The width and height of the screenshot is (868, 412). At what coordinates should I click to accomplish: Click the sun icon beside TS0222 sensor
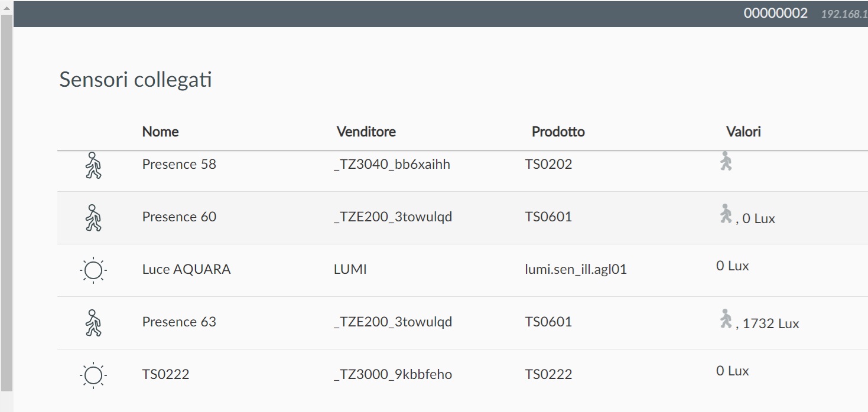[93, 375]
